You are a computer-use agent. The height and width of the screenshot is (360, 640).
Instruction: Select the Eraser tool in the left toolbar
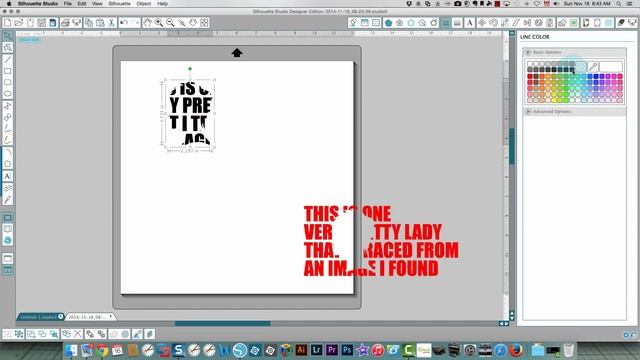click(7, 188)
